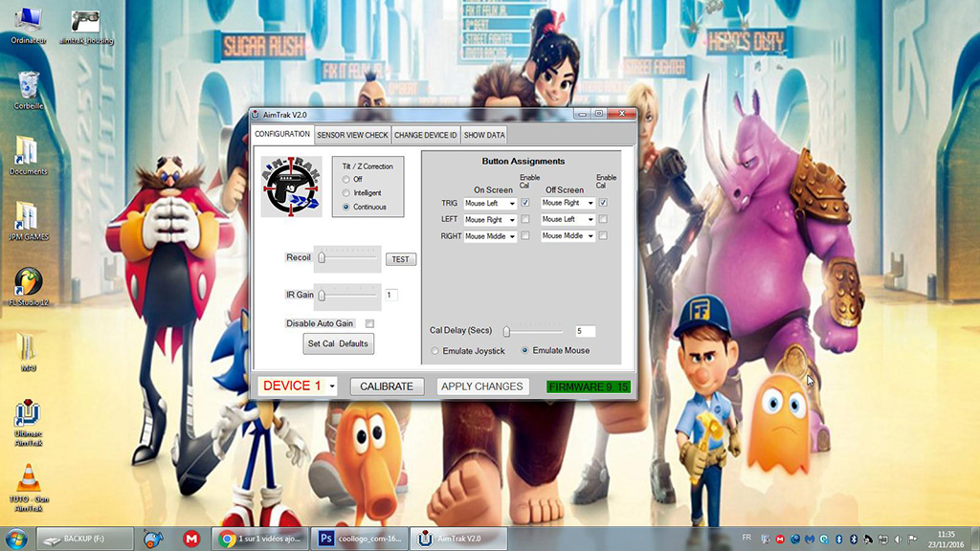Click the network connection tray icon
The image size is (980, 551).
[883, 539]
